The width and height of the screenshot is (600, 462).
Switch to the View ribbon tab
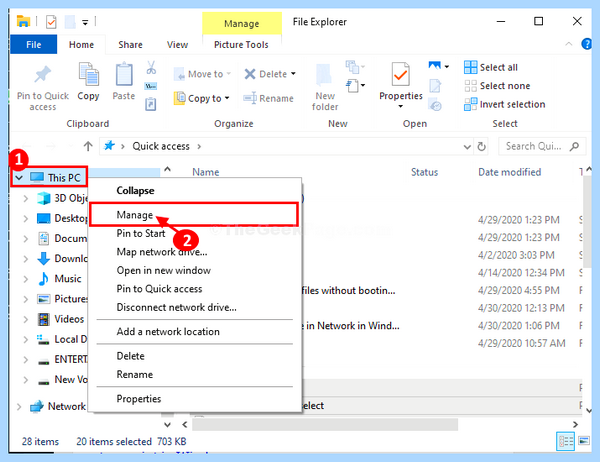[x=178, y=45]
